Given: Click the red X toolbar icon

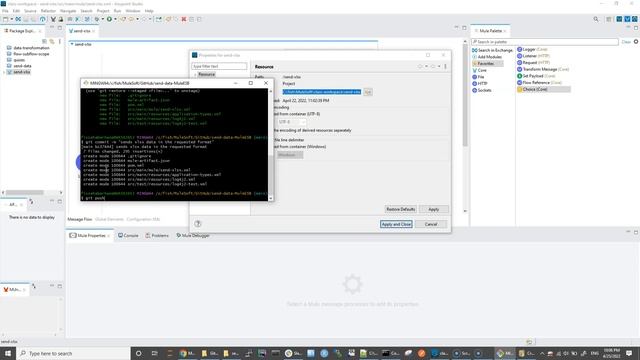Looking at the screenshot, I should [x=184, y=19].
